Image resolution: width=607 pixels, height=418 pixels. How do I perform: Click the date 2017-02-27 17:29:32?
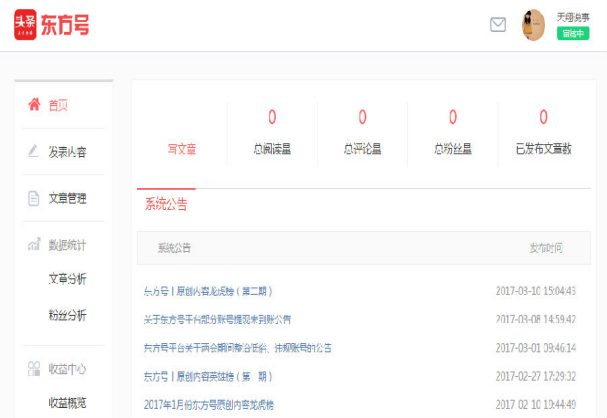click(536, 376)
